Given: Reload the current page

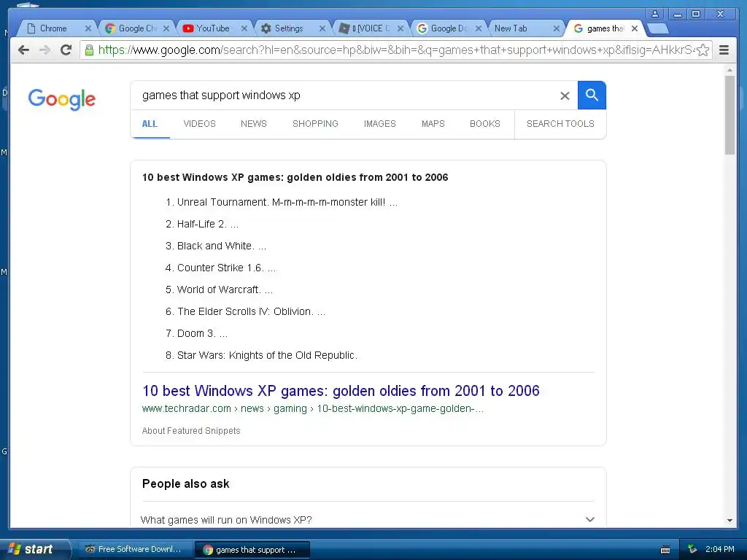Looking at the screenshot, I should [x=66, y=50].
